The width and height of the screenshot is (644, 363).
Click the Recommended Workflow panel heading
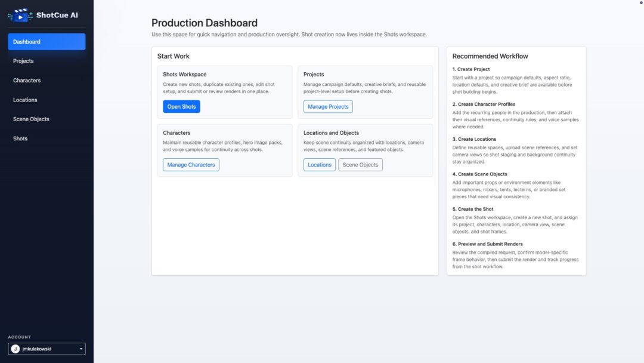pos(490,56)
